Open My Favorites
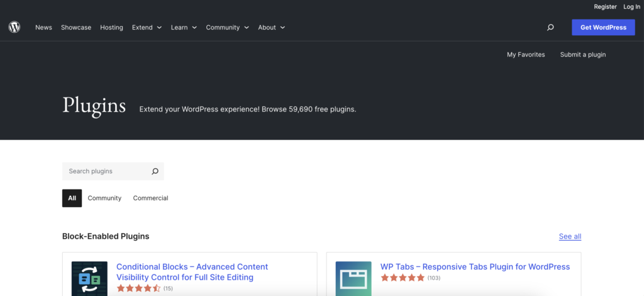Image resolution: width=644 pixels, height=296 pixels. click(526, 54)
